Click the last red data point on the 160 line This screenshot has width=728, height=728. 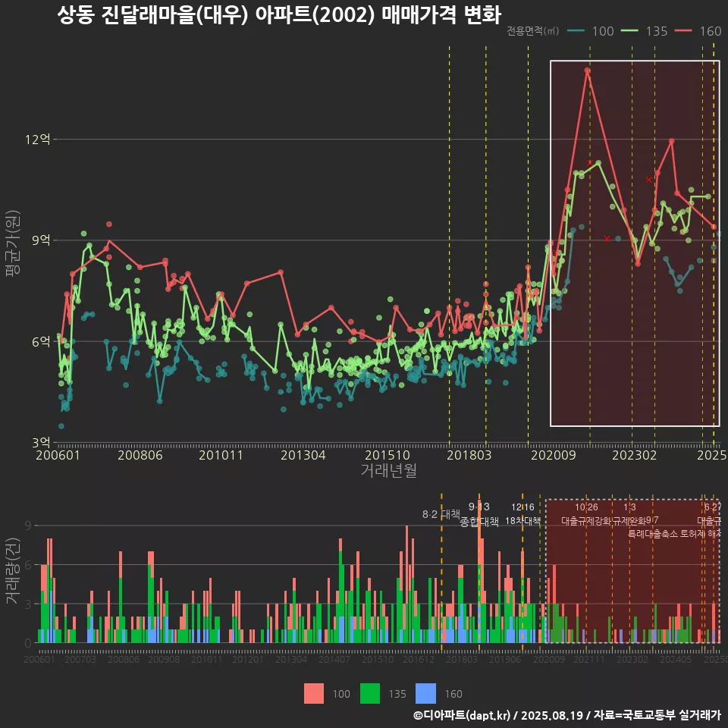point(714,227)
